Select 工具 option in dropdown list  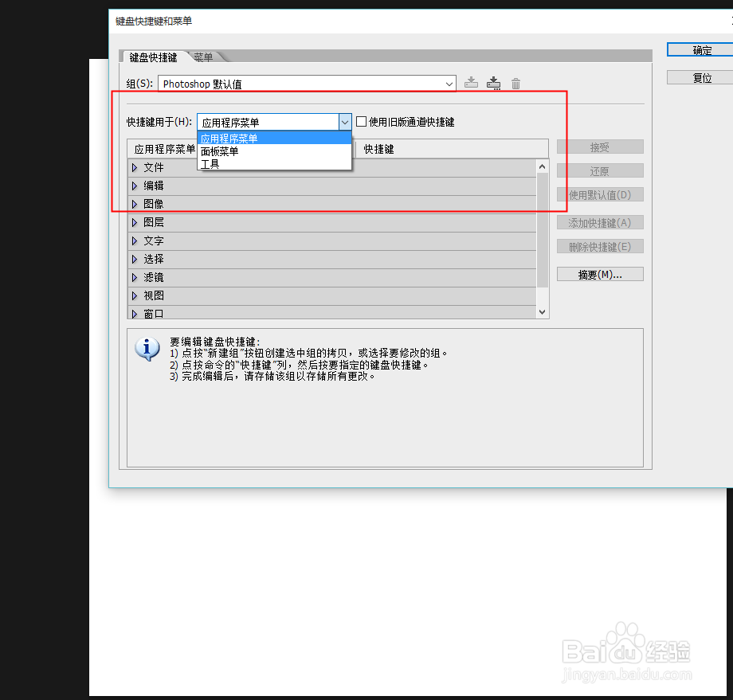(x=274, y=163)
